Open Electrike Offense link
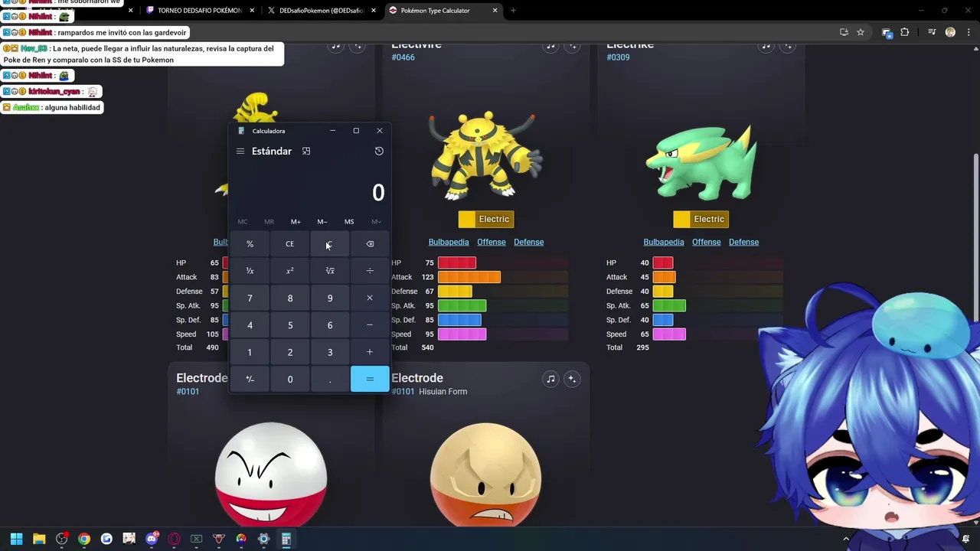Screen dimensions: 980x551 707,243
